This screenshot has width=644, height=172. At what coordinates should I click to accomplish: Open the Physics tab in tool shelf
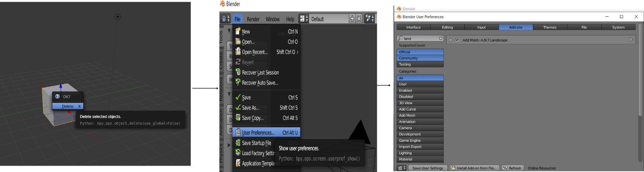tap(222, 153)
